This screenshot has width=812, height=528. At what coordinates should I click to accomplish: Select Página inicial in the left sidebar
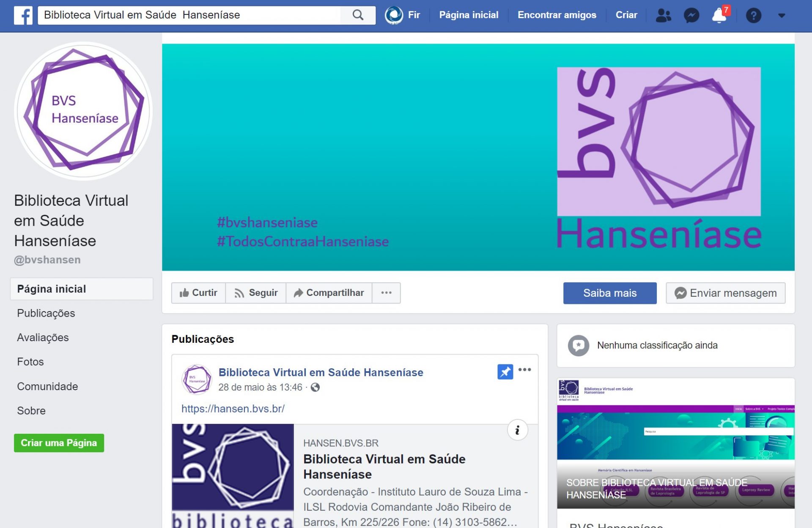[82, 289]
